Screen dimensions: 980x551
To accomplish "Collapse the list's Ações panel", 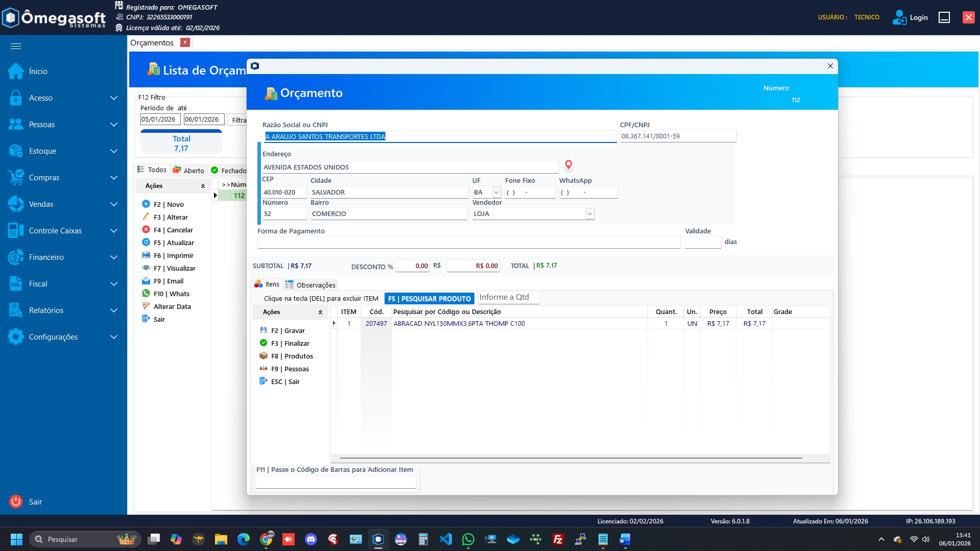I will (x=203, y=186).
